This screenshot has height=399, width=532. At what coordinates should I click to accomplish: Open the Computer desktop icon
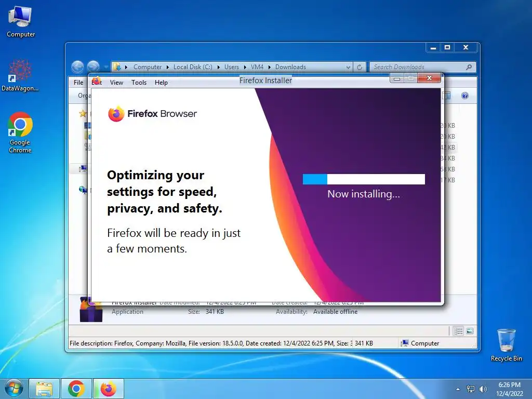(x=20, y=22)
